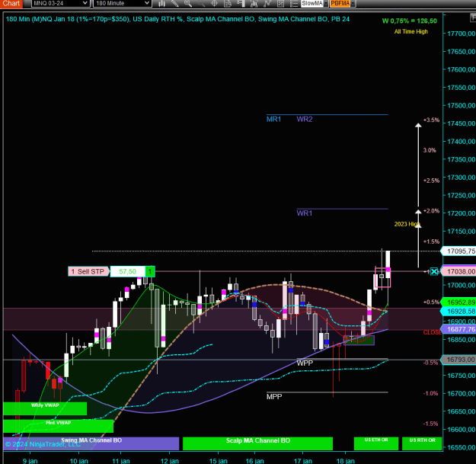The height and width of the screenshot is (464, 476).
Task: Open the dropdown arrow next to SlowMA
Action: (326, 3)
